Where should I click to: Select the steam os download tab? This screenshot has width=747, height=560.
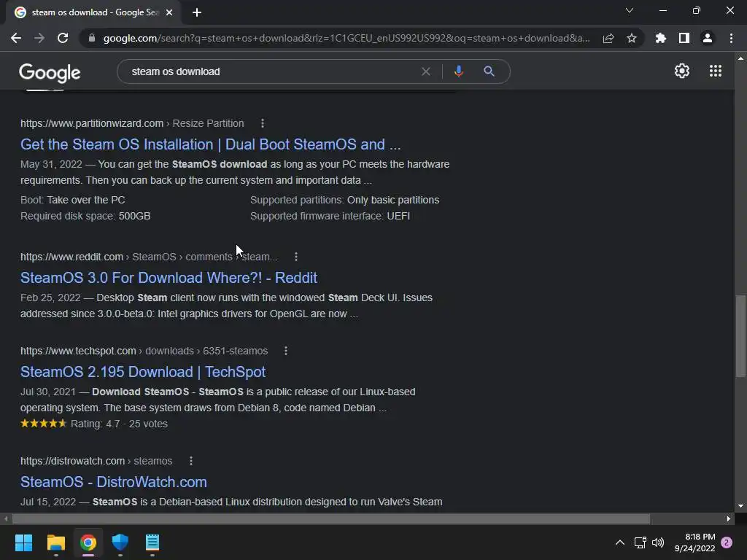pos(94,12)
